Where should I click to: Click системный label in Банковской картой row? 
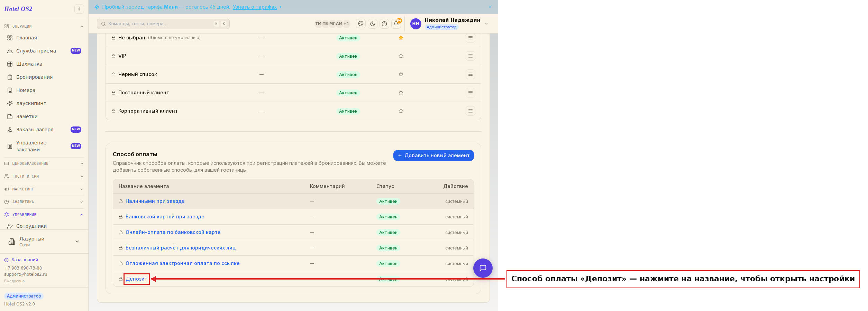tap(457, 217)
